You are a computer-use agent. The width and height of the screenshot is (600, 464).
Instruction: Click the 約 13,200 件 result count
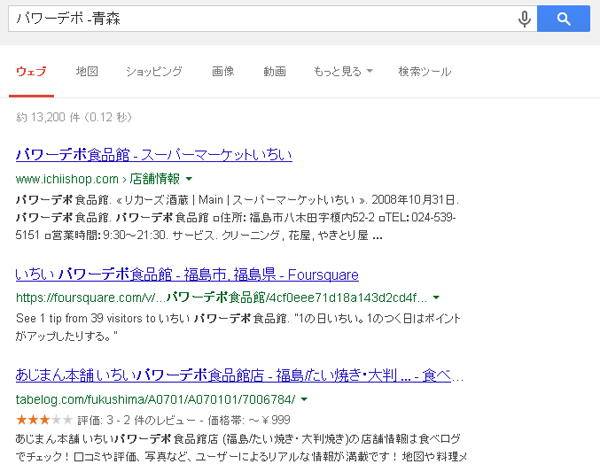(74, 117)
